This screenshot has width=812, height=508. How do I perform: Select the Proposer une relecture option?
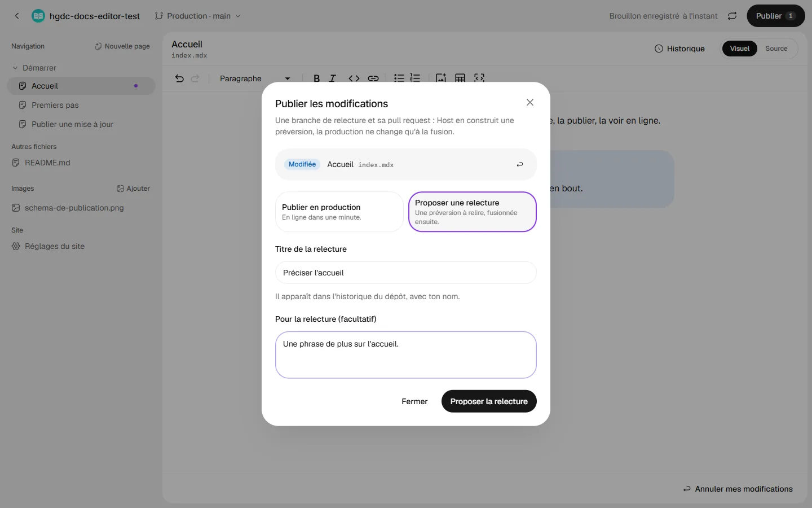point(473,212)
